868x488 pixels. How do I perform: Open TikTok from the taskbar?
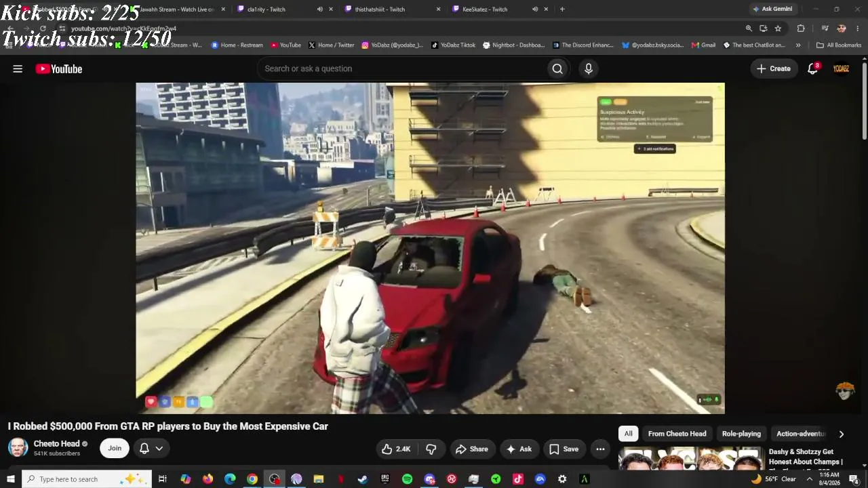[x=518, y=479]
